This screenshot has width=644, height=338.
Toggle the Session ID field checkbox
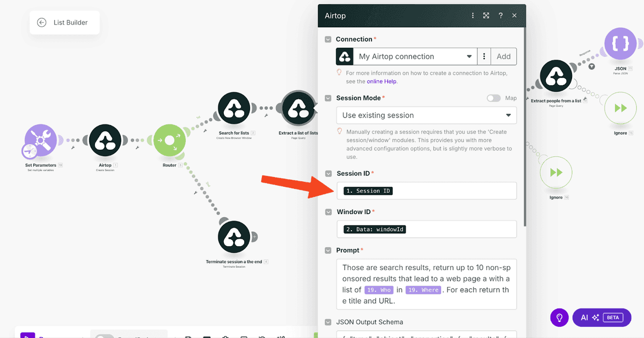pyautogui.click(x=328, y=173)
